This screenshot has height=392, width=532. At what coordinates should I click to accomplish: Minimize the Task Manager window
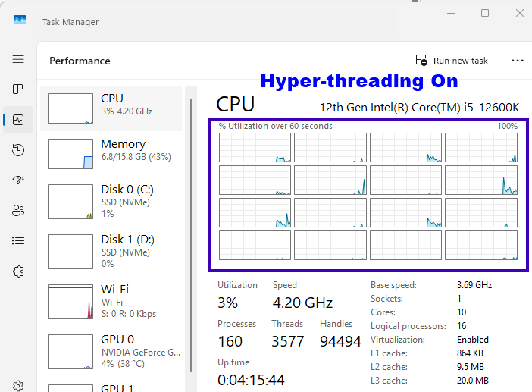(x=451, y=13)
